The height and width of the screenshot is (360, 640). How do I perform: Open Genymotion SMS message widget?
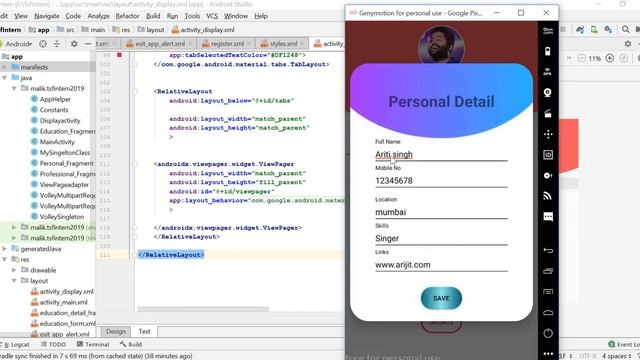coord(548,217)
